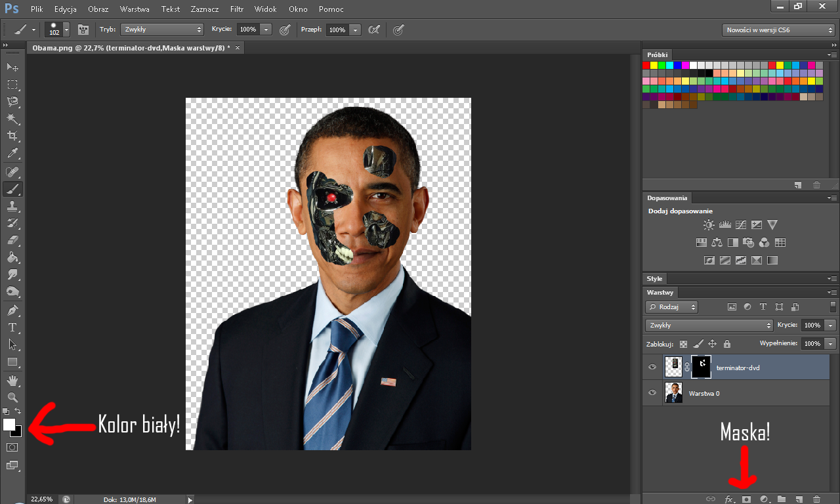The width and height of the screenshot is (840, 504).
Task: Select the Clone Stamp tool
Action: point(12,206)
